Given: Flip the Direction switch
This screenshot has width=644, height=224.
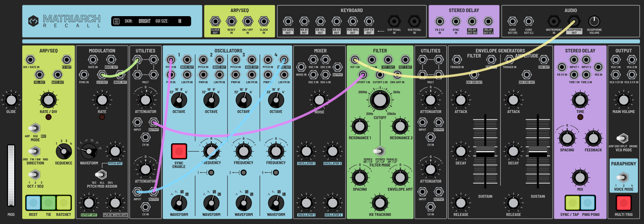Looking at the screenshot, I should (35, 151).
